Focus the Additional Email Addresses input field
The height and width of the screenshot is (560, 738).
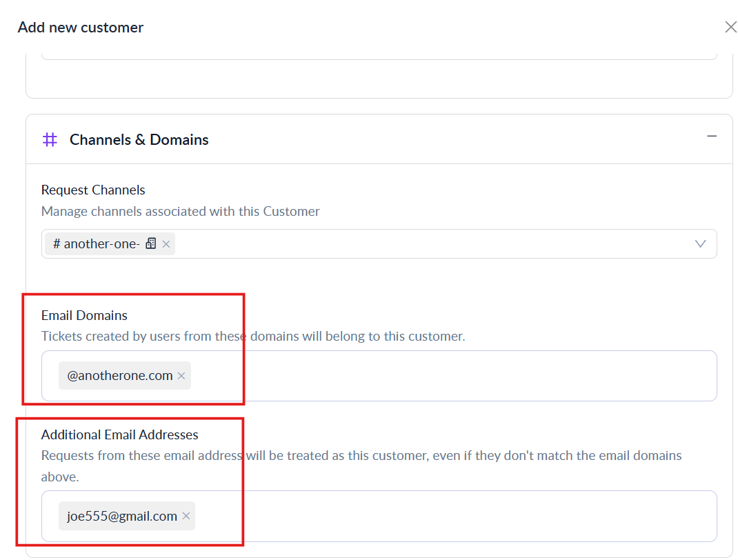tap(448, 517)
